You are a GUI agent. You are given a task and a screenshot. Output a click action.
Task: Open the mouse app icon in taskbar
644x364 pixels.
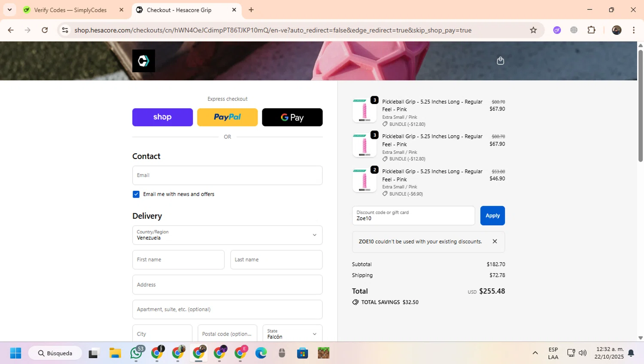tap(282, 353)
